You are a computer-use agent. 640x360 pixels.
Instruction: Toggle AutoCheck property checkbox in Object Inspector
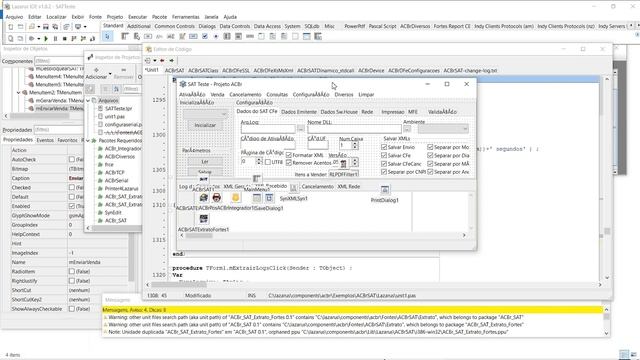point(72,159)
